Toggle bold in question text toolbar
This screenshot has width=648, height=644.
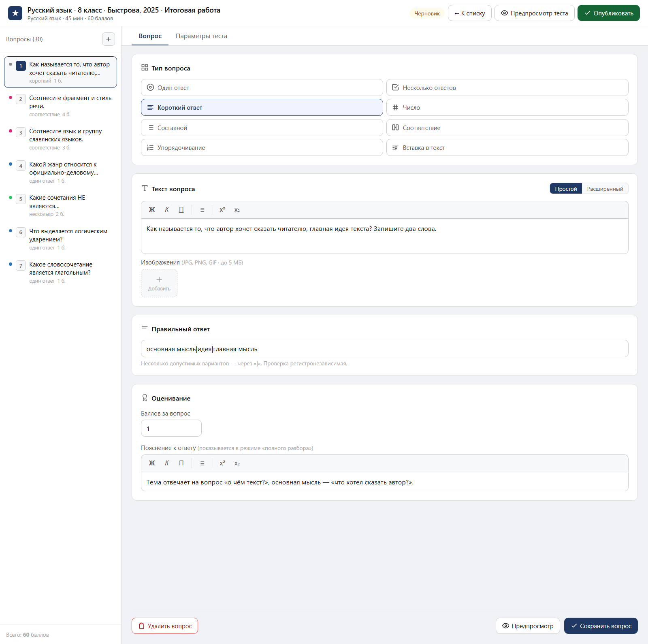[x=152, y=210]
